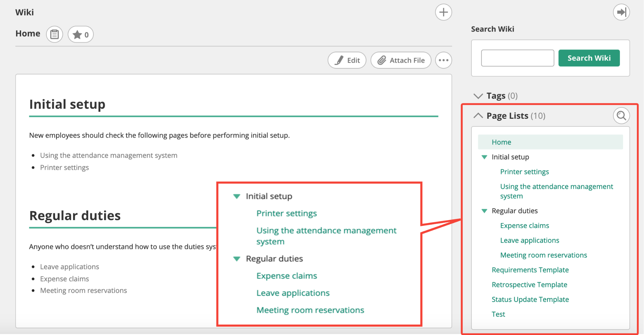644x335 pixels.
Task: Click the Attach File paperclip button
Action: pyautogui.click(x=401, y=60)
